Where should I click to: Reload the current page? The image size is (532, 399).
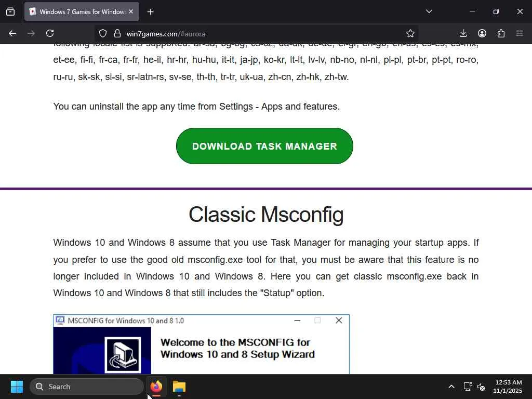[x=50, y=33]
